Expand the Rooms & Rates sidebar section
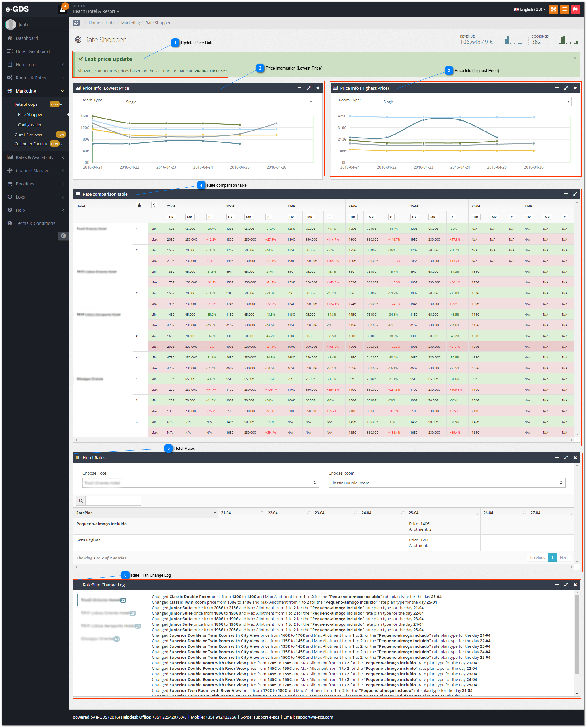The image size is (587, 728). click(x=35, y=78)
